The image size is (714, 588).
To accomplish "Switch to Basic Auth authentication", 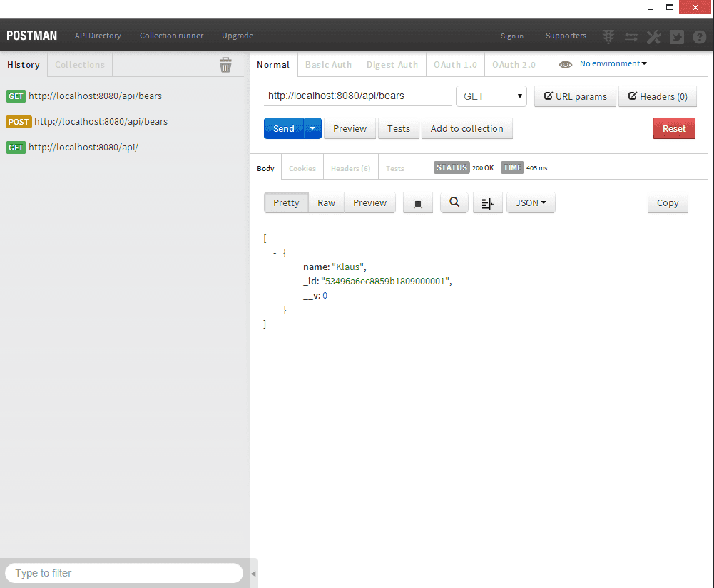I will [327, 63].
